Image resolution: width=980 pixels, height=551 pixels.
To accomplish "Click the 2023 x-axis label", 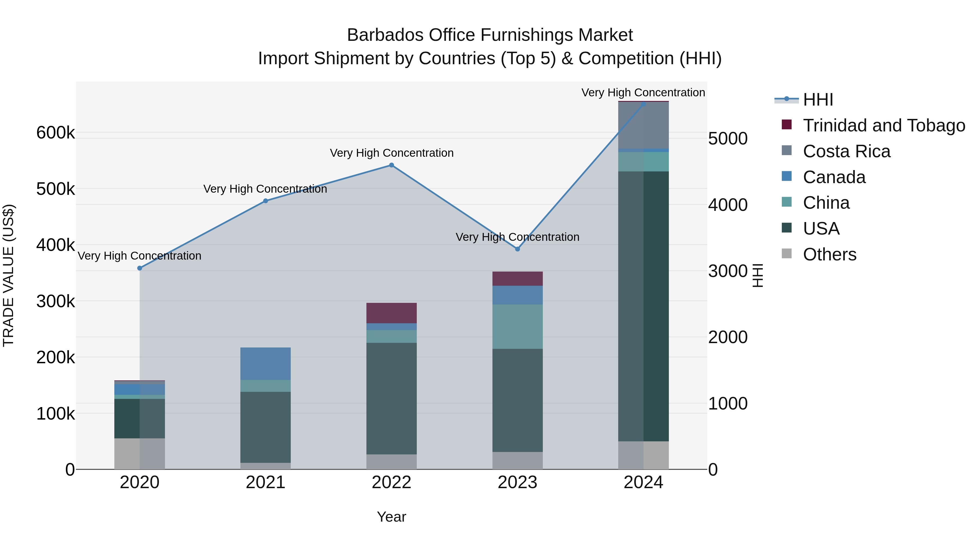I will (517, 482).
